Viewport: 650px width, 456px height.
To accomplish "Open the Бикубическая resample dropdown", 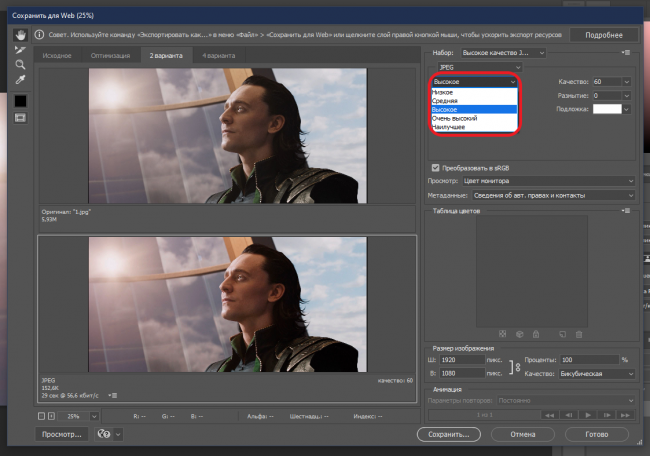I will (597, 374).
